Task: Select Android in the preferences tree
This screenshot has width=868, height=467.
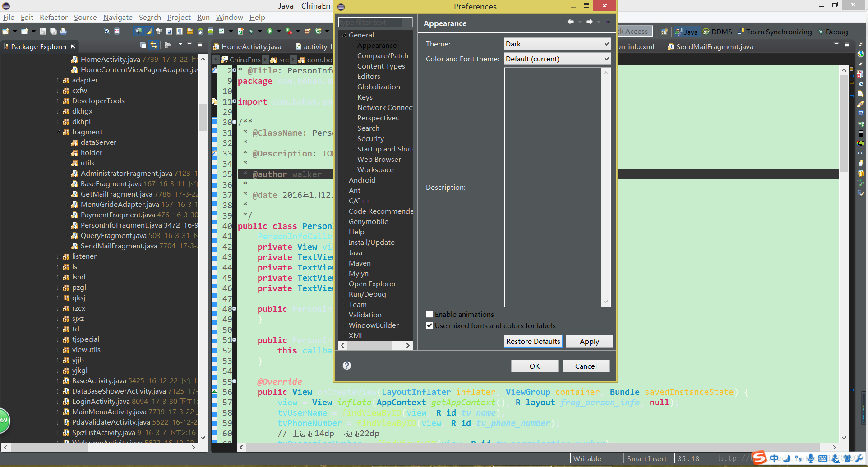Action: (x=362, y=180)
